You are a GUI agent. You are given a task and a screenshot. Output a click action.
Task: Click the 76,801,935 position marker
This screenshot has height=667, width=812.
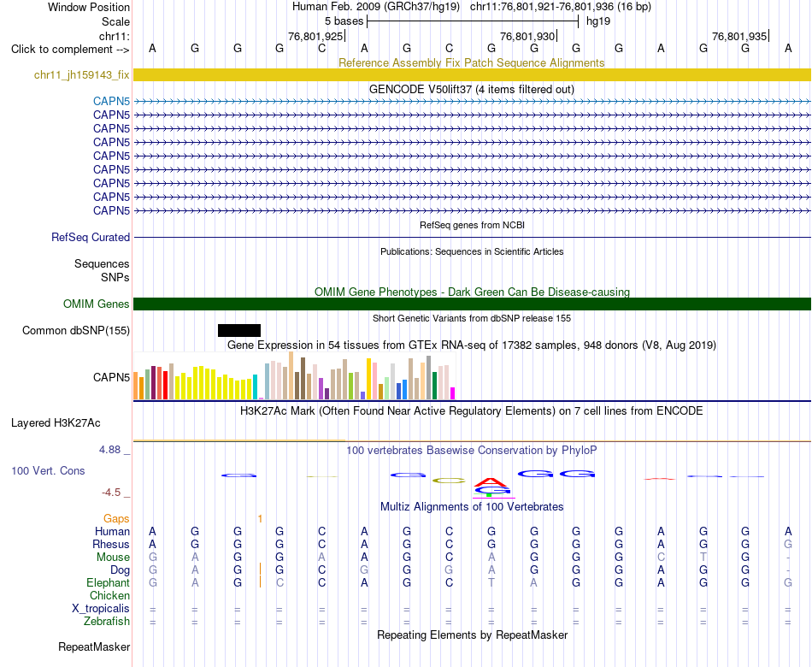739,36
